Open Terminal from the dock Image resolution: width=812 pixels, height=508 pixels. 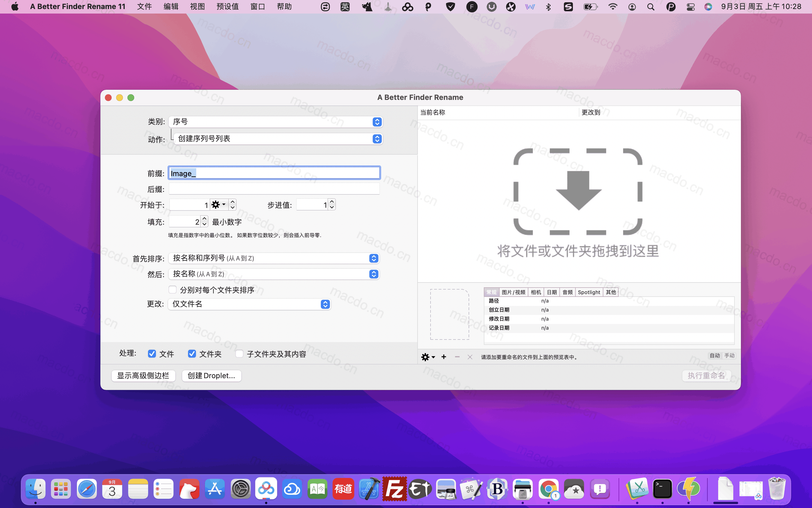click(662, 489)
